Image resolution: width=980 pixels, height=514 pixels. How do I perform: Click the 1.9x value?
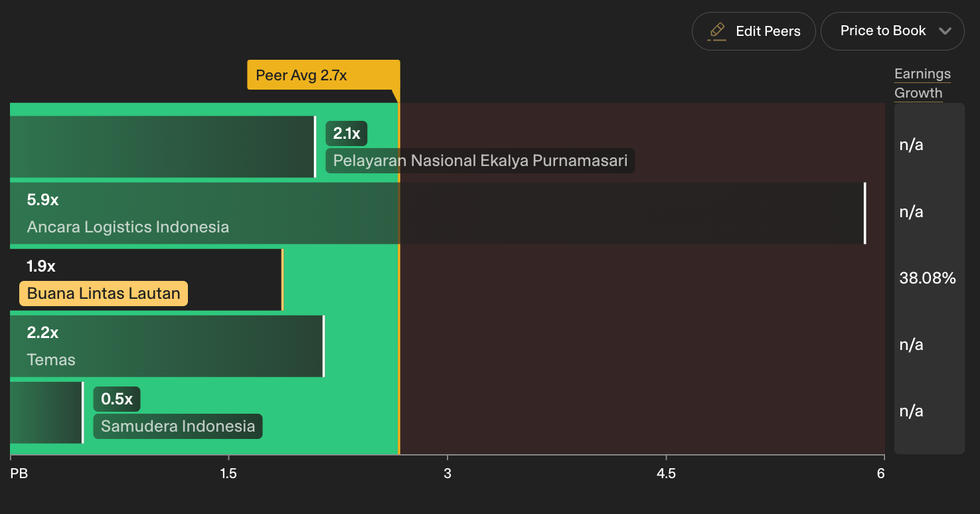pos(41,266)
